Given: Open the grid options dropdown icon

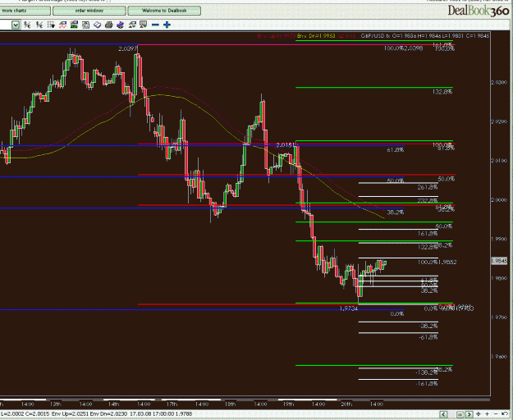Looking at the screenshot, I should pyautogui.click(x=51, y=25).
